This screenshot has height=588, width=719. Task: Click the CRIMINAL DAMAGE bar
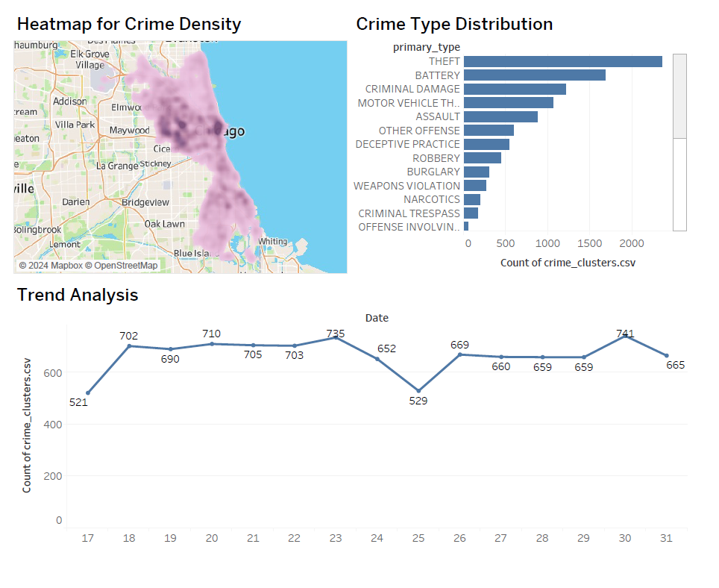click(x=515, y=89)
